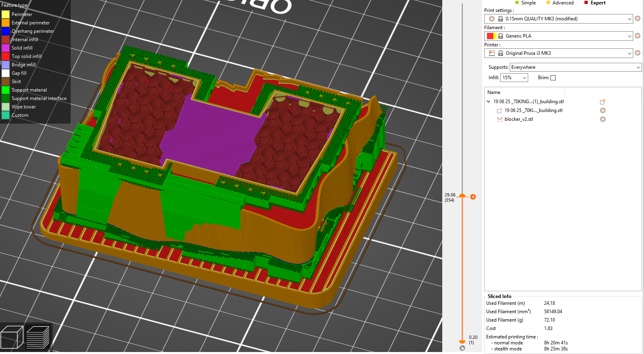Click lock icon beside Original Prusa i3 MK3
The height and width of the screenshot is (354, 644).
pos(500,53)
